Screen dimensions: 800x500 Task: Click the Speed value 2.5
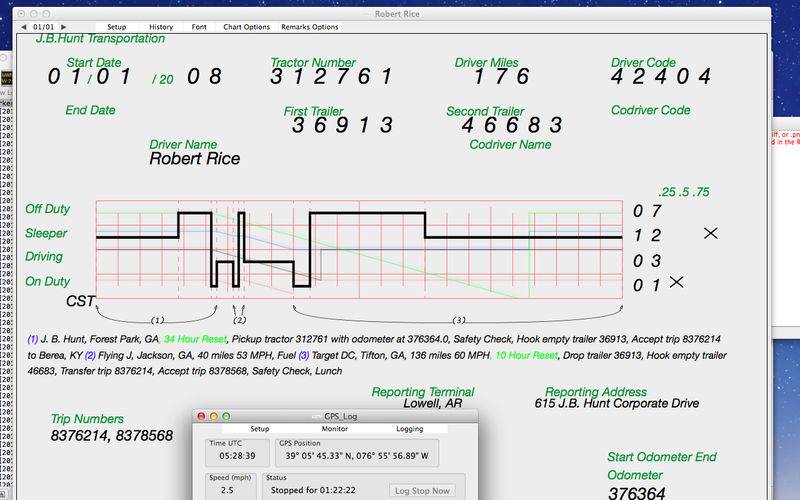pos(227,490)
